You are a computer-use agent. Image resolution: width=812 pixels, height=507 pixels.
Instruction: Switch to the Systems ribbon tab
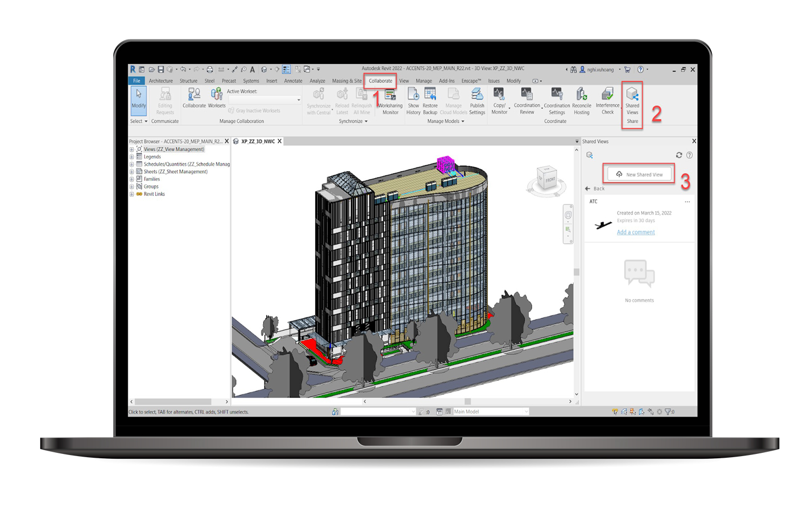(x=251, y=81)
